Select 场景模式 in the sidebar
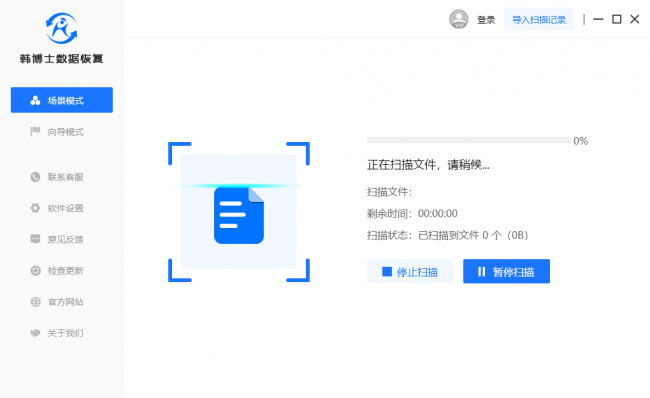Image resolution: width=650 pixels, height=398 pixels. (62, 100)
